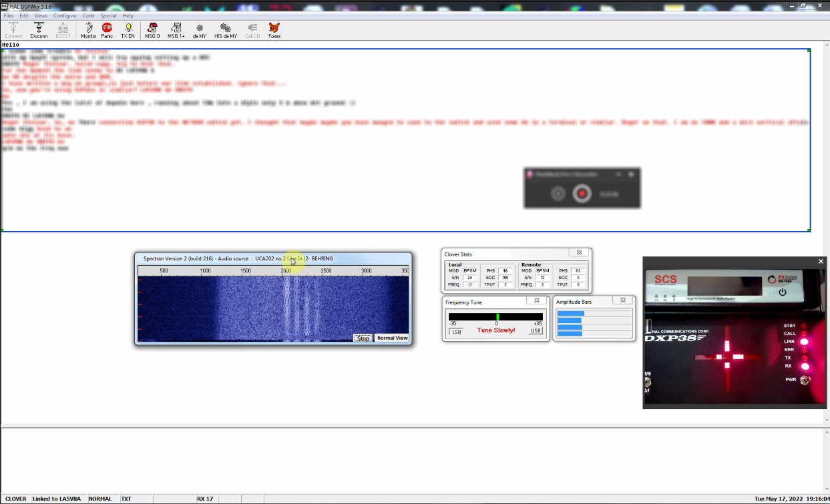Select the HIS de MY gears icon
This screenshot has width=830, height=504.
pyautogui.click(x=226, y=29)
